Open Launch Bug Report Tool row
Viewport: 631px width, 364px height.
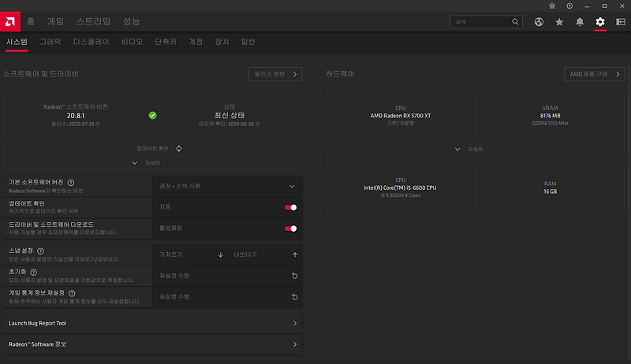[152, 323]
